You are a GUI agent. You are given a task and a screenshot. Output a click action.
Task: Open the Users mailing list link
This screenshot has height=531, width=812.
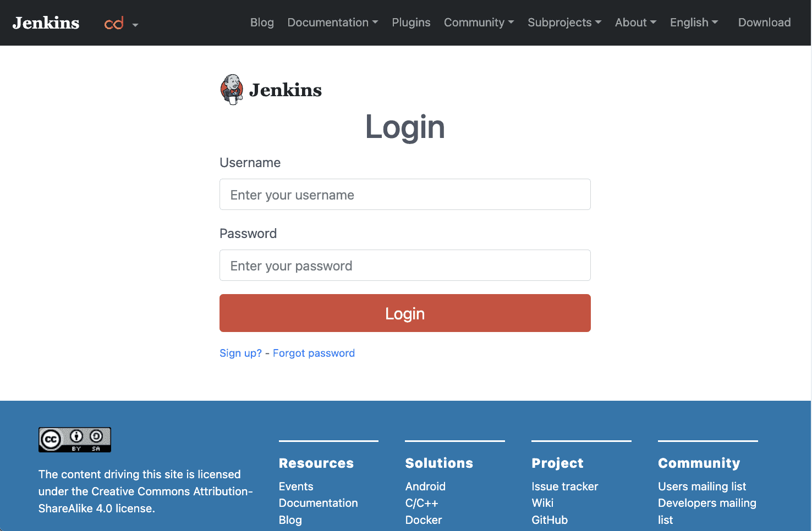coord(701,486)
